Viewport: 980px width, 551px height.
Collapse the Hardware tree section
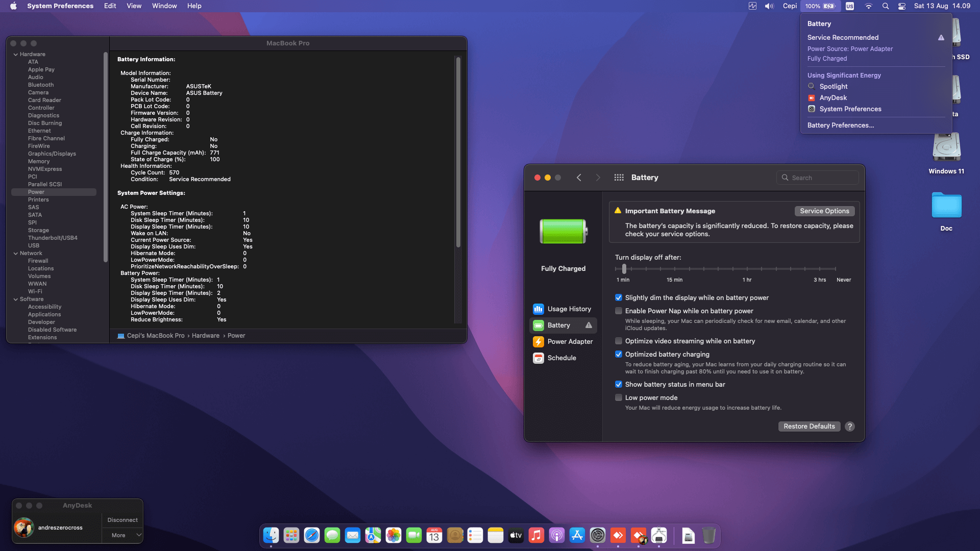(16, 54)
